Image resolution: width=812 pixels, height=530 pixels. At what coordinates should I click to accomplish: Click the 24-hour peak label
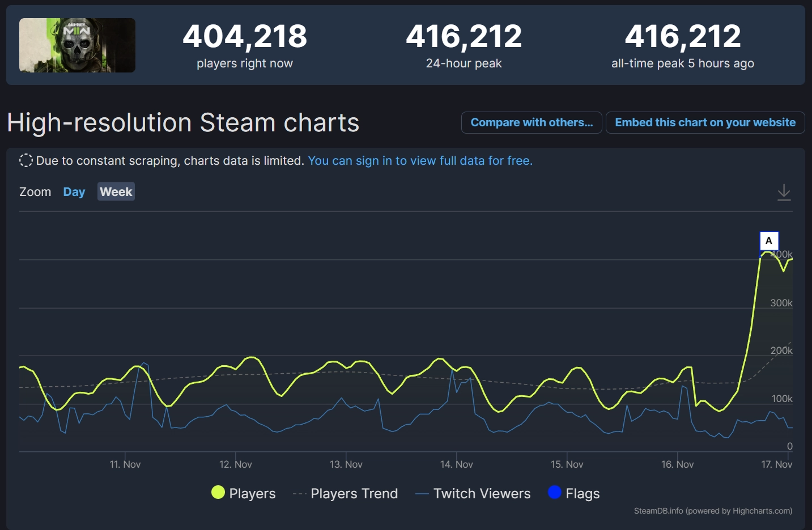[x=464, y=63]
